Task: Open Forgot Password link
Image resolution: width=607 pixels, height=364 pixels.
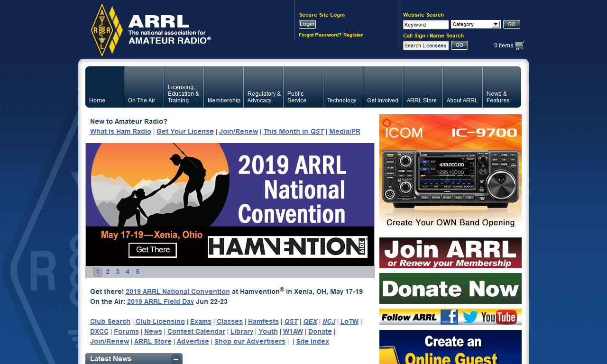Action: [x=320, y=35]
